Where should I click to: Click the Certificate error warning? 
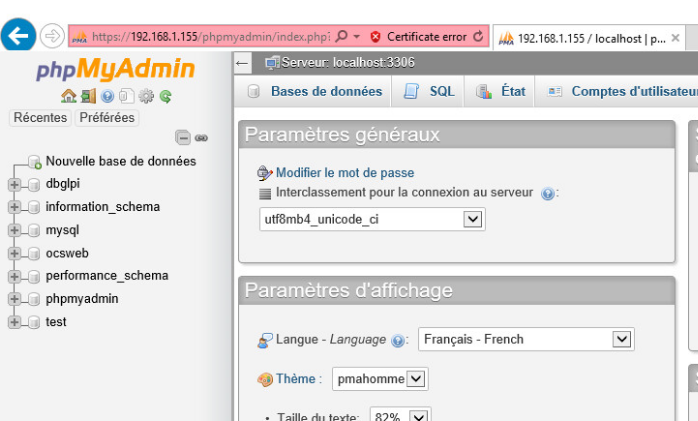[419, 36]
